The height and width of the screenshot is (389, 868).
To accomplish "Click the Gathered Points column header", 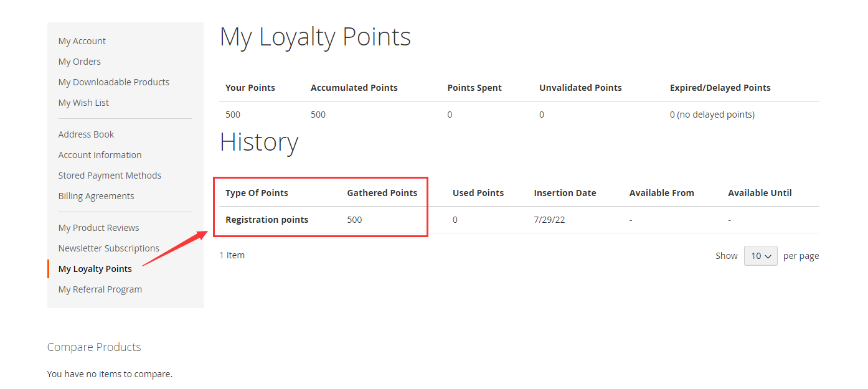I will [382, 193].
